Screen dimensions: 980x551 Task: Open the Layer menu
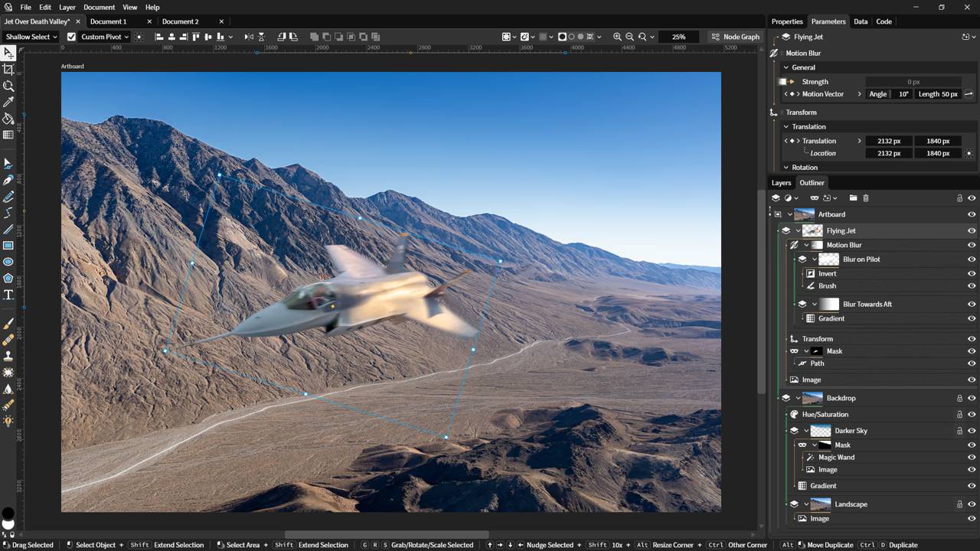[67, 7]
